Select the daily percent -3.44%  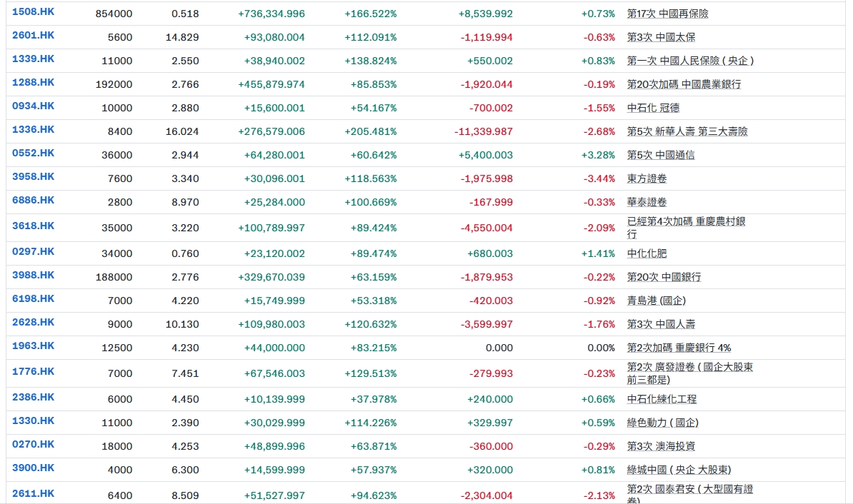599,179
